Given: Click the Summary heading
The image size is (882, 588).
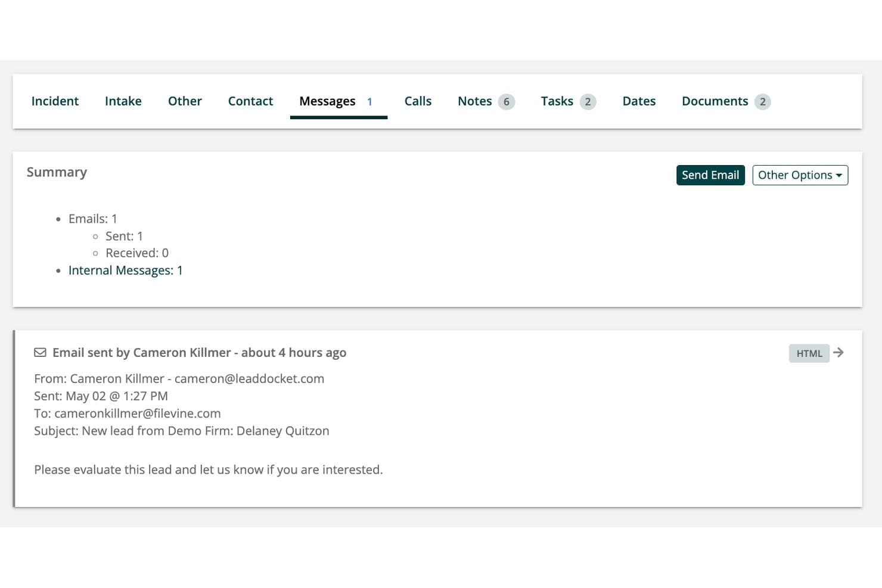Looking at the screenshot, I should point(57,172).
